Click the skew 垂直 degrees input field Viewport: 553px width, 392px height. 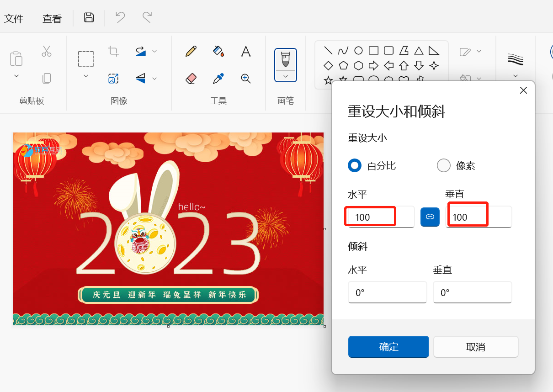click(472, 292)
